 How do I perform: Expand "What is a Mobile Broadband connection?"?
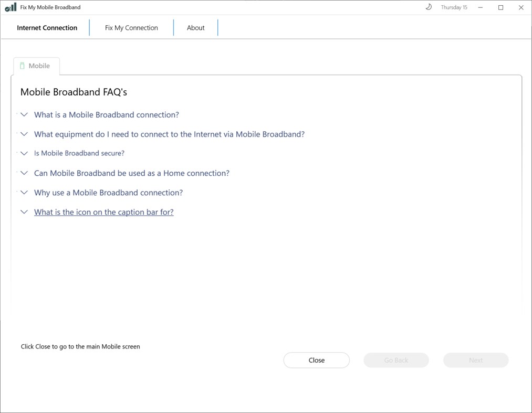(x=106, y=114)
